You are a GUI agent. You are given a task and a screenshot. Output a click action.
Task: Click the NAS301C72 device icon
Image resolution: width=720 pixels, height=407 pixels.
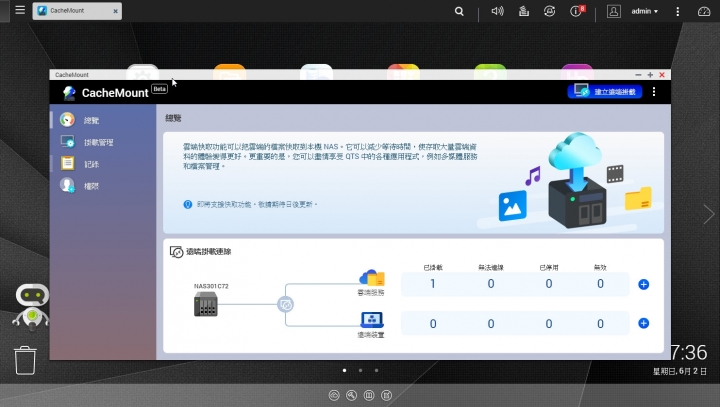point(205,304)
